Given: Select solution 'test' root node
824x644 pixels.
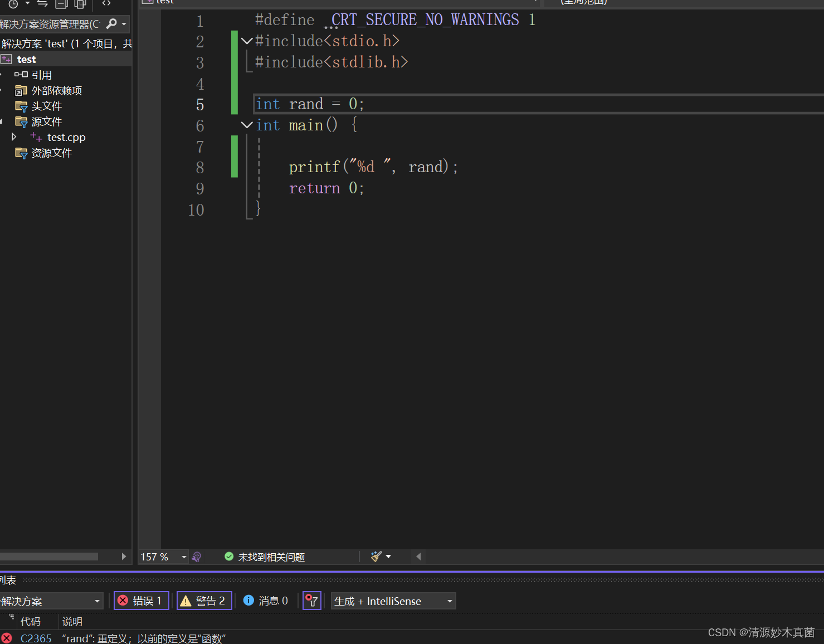Looking at the screenshot, I should [x=66, y=43].
